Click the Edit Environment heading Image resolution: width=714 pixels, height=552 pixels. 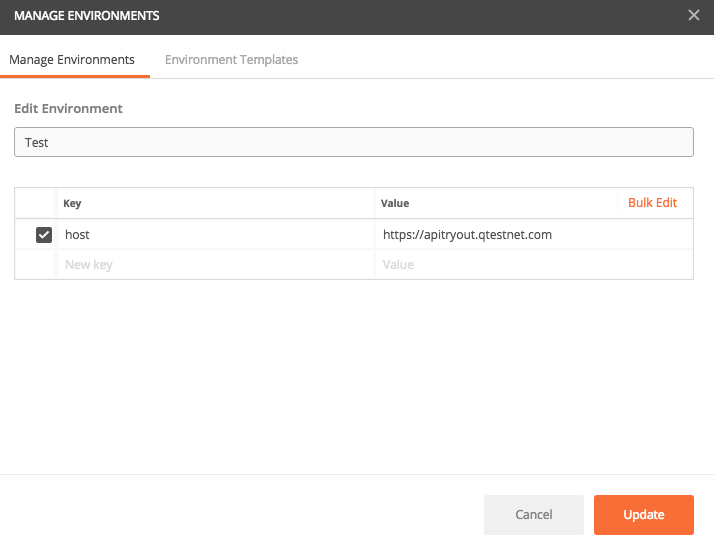(68, 108)
